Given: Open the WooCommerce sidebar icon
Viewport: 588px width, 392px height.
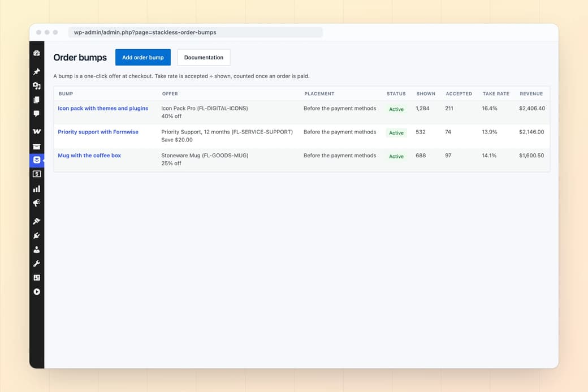Looking at the screenshot, I should (x=37, y=131).
